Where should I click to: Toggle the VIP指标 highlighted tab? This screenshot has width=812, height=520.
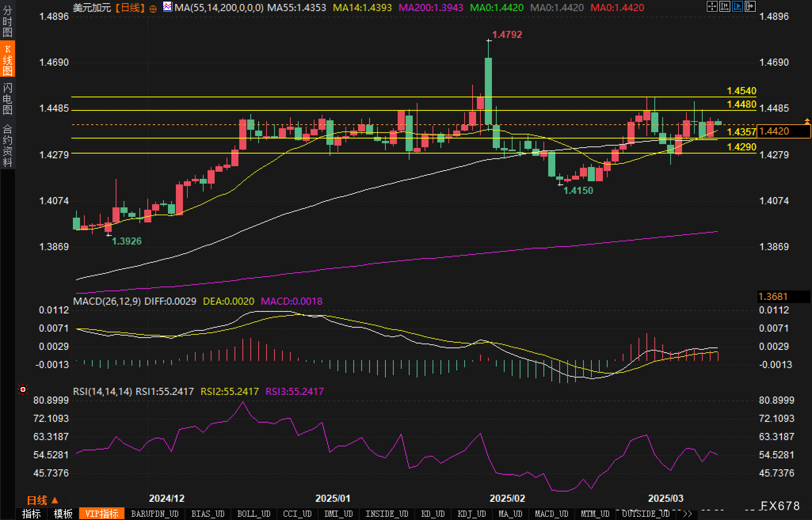[102, 514]
